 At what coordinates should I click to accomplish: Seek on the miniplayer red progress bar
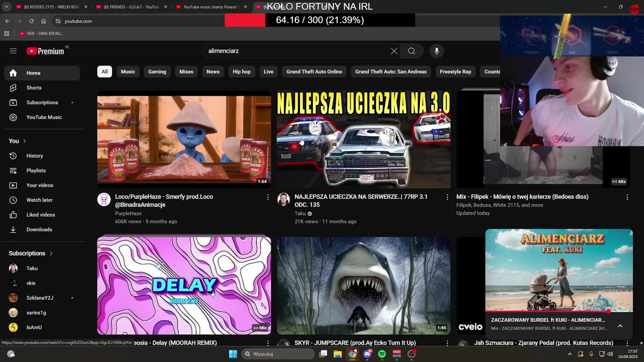point(559,312)
